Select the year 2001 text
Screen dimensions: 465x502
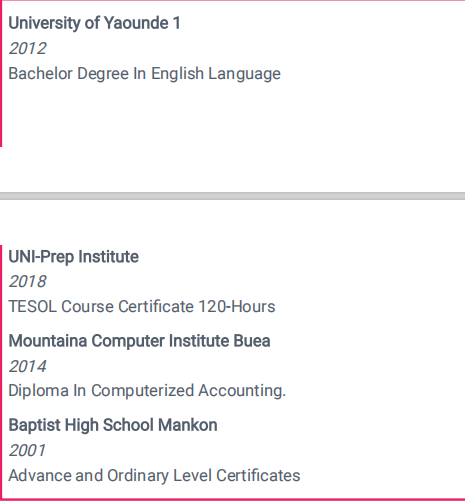click(x=27, y=451)
